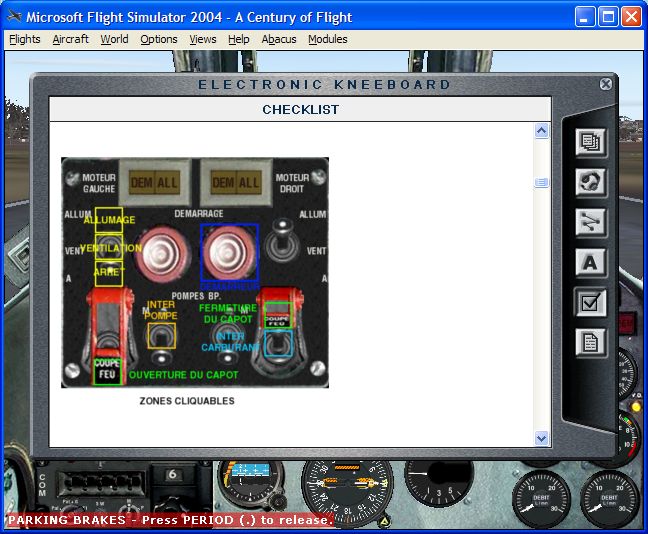Close the Flight Simulator window
Viewport: 648px width, 534px height.
click(632, 17)
